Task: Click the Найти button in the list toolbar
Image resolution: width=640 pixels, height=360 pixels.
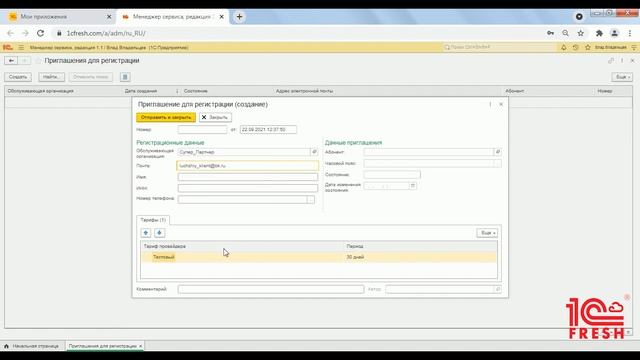Action: (x=51, y=77)
